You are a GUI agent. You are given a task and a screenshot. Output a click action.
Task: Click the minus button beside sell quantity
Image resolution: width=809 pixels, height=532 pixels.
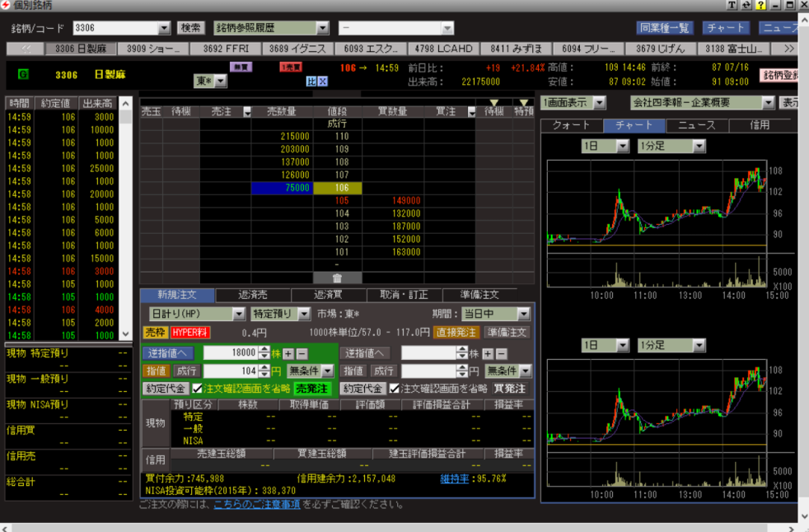tap(302, 352)
